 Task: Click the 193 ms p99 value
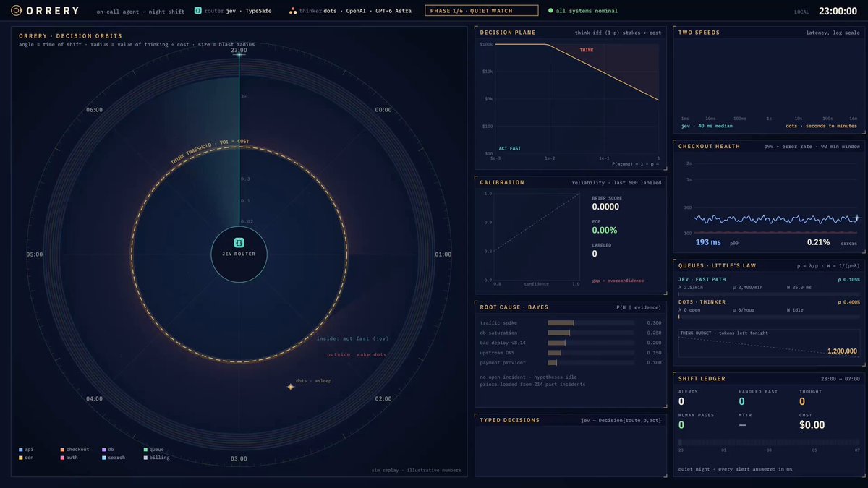707,242
